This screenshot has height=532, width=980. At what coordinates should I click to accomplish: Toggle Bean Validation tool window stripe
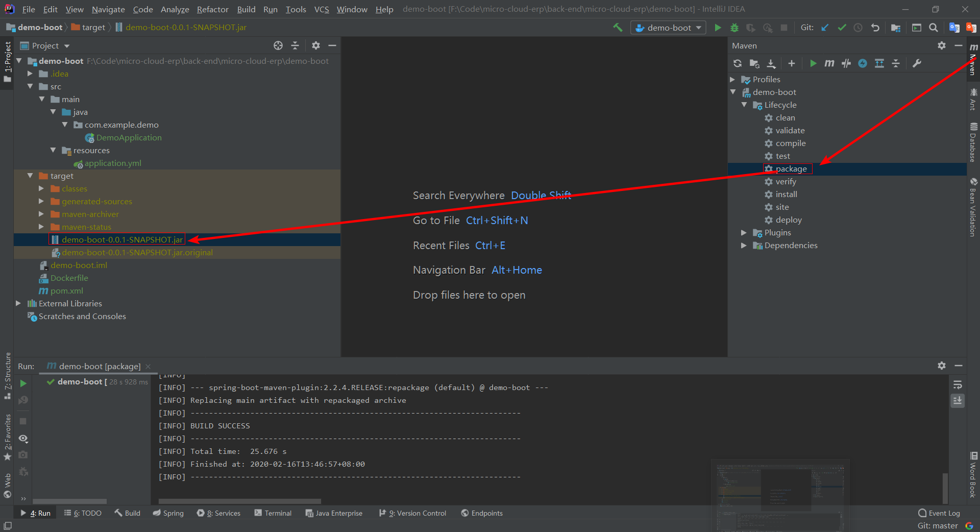(973, 207)
